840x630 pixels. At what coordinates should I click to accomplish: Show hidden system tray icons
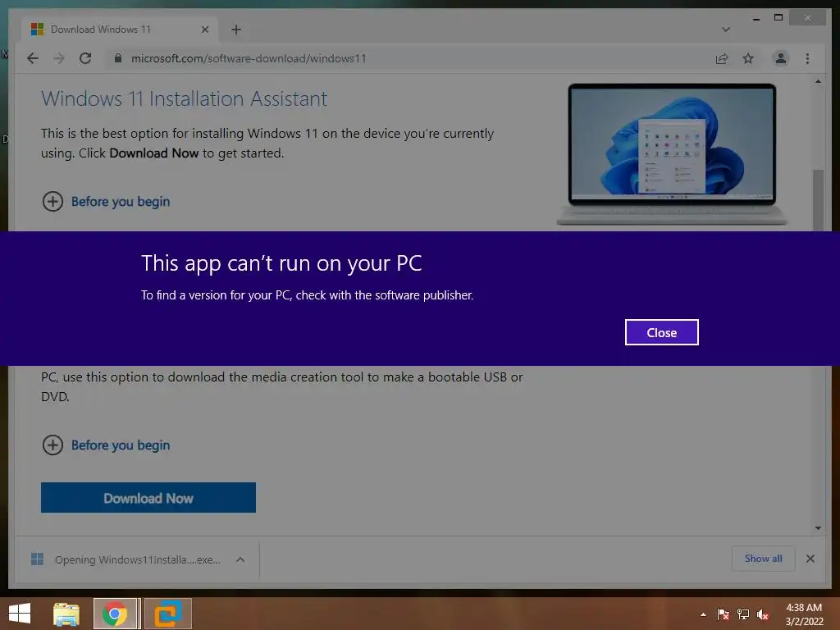pyautogui.click(x=703, y=614)
